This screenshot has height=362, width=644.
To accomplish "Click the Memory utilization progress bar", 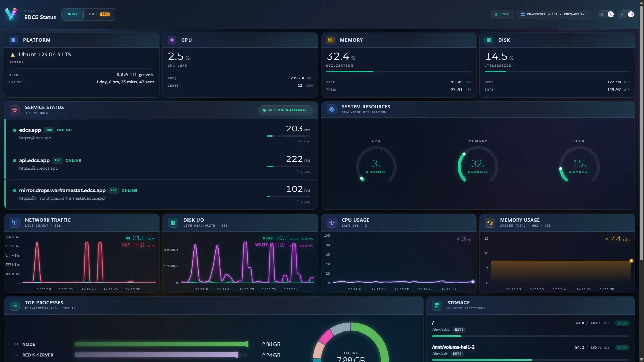I will tap(398, 72).
